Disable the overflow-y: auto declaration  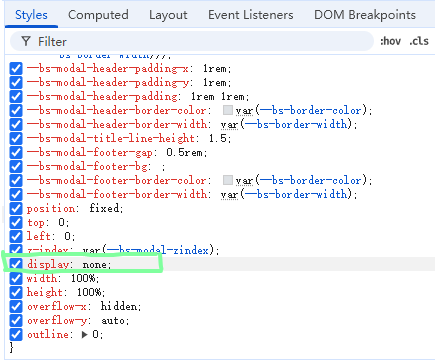[x=16, y=320]
